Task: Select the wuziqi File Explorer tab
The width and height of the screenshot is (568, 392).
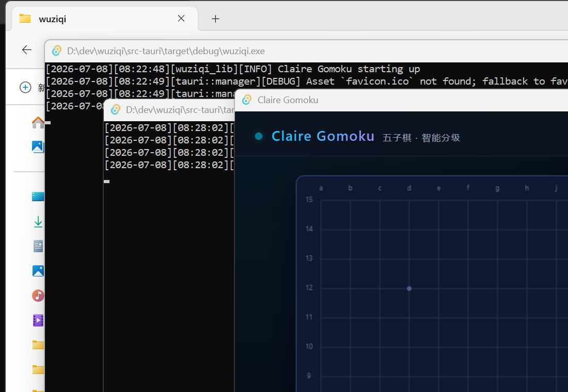Action: [x=105, y=19]
